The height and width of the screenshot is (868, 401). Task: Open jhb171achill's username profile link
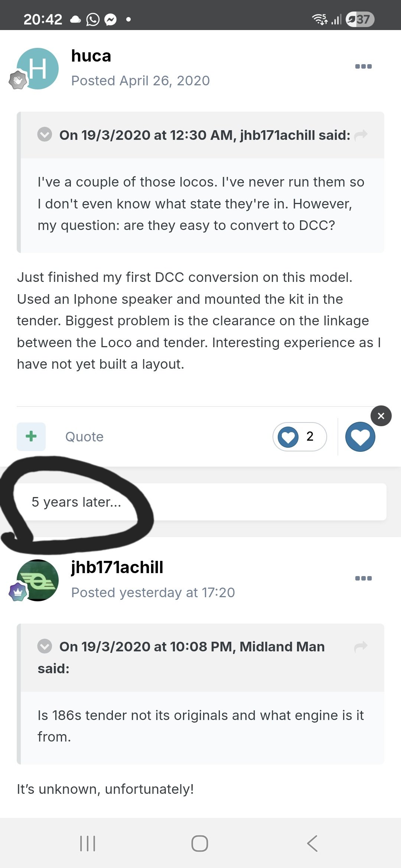pyautogui.click(x=117, y=567)
